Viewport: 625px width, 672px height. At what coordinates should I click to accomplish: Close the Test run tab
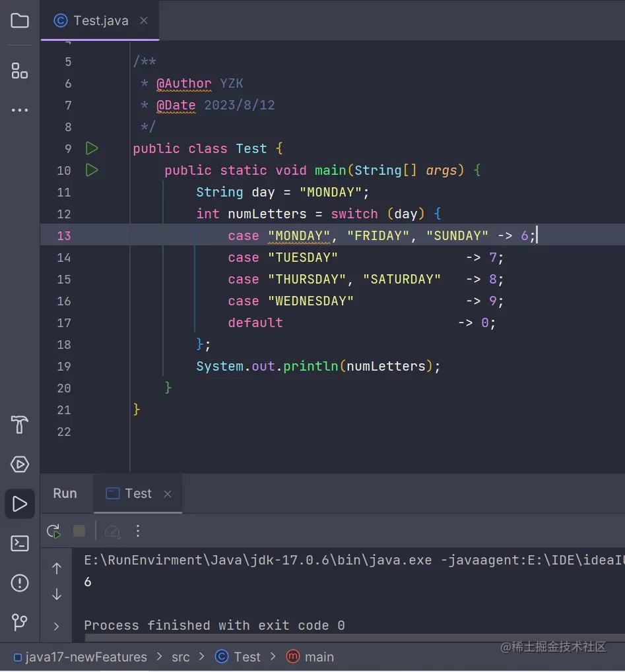pyautogui.click(x=168, y=494)
